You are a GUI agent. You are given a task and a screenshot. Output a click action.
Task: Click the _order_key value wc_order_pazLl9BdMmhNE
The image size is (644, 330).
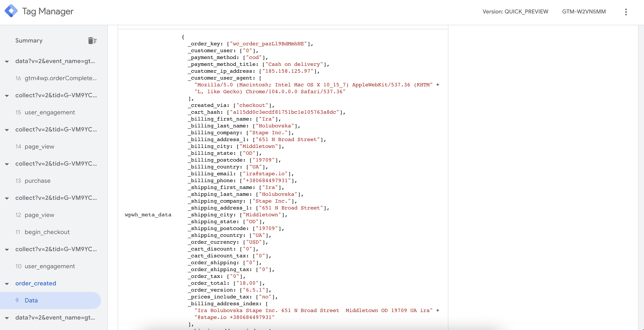tap(268, 44)
